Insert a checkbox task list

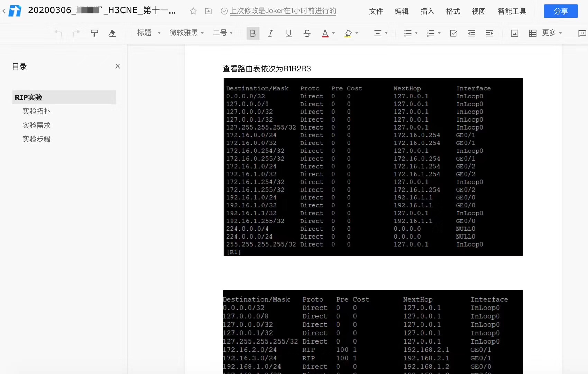[453, 33]
